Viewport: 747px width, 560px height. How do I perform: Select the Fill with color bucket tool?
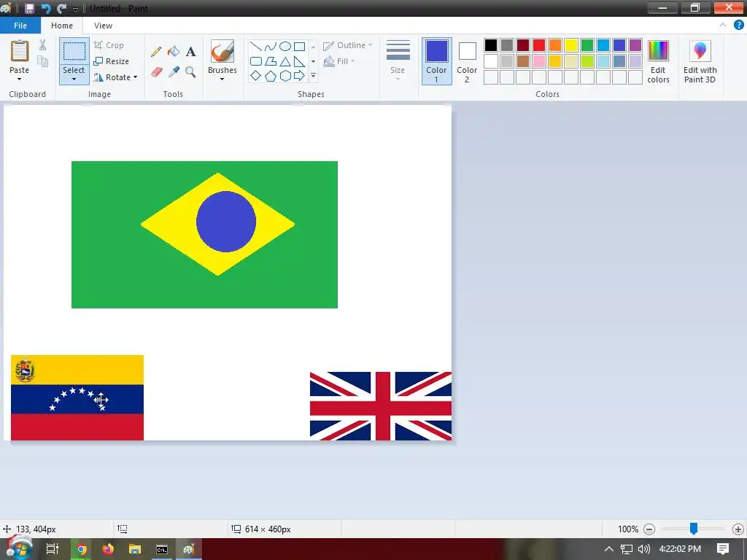coord(174,52)
